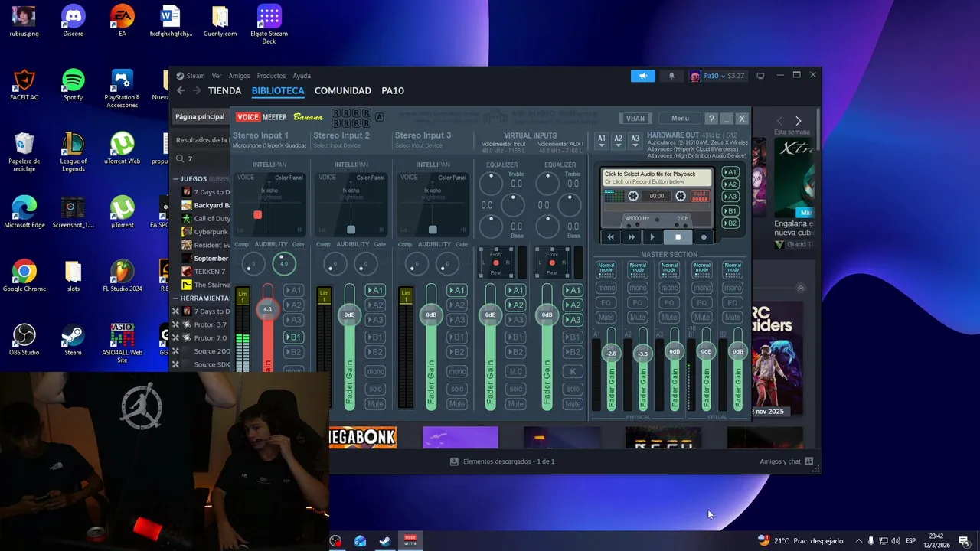Open FL Studio 2024 desktop shortcut

tap(122, 276)
